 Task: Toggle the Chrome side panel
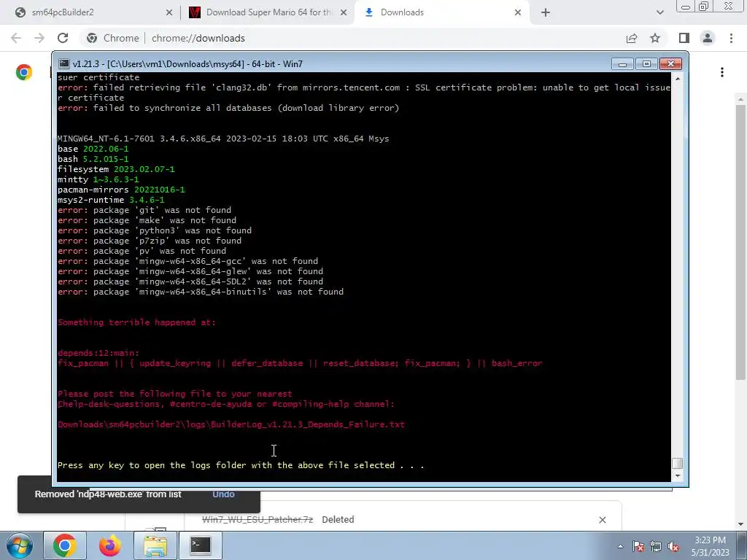[x=684, y=38]
